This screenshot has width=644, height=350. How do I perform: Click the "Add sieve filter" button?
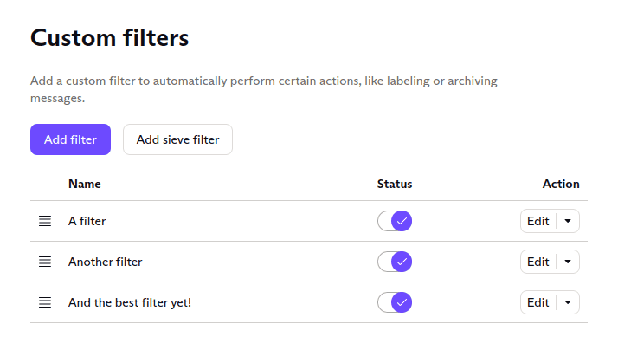point(177,139)
